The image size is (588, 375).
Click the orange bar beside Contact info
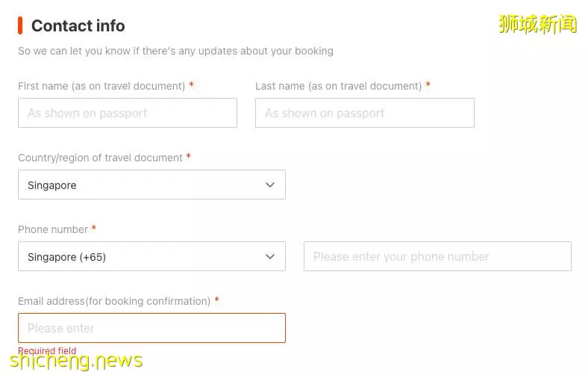tap(20, 25)
